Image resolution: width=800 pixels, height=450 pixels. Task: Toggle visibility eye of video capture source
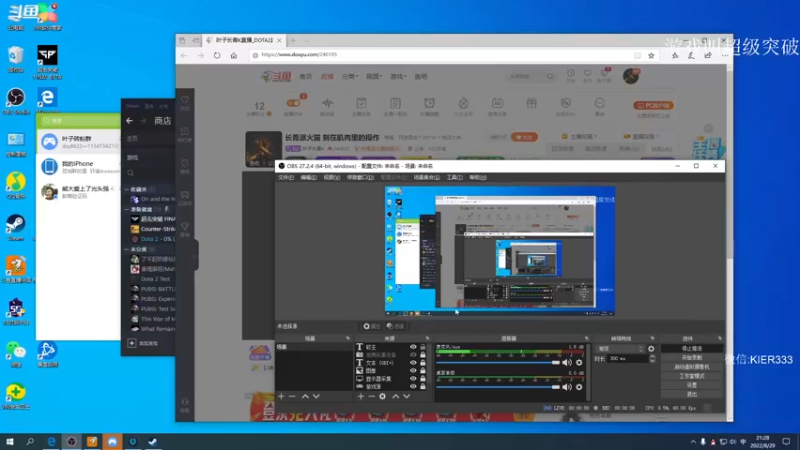(413, 355)
